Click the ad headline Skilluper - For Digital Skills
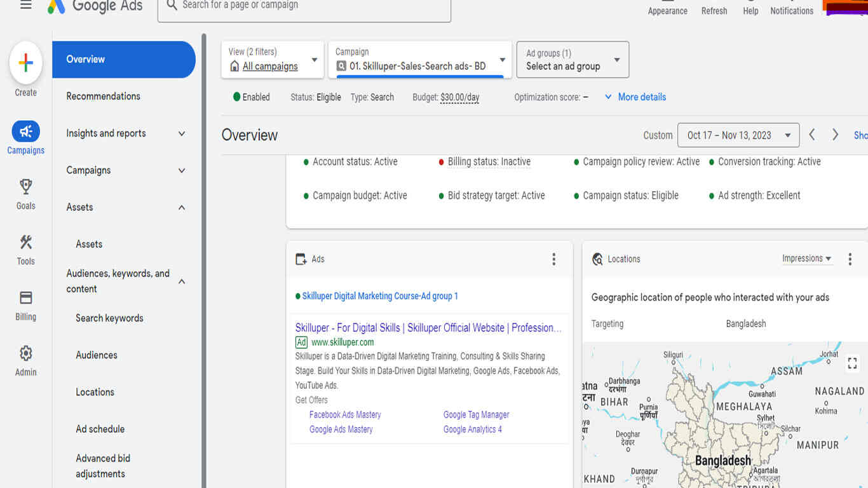This screenshot has width=868, height=488. 428,328
